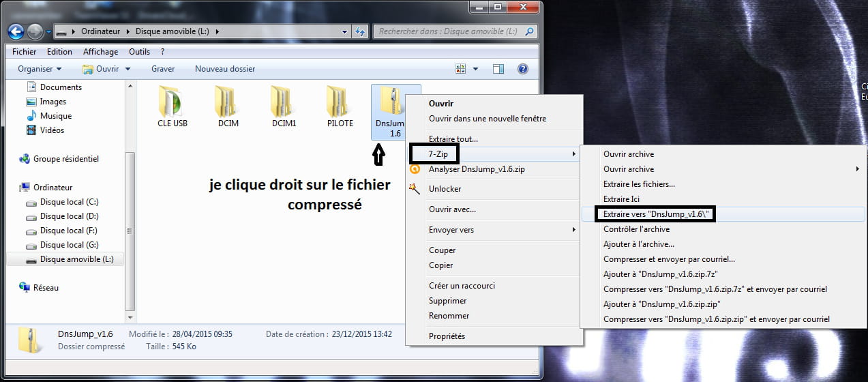Click the refresh button beside address bar
The width and height of the screenshot is (868, 382).
pos(360,32)
